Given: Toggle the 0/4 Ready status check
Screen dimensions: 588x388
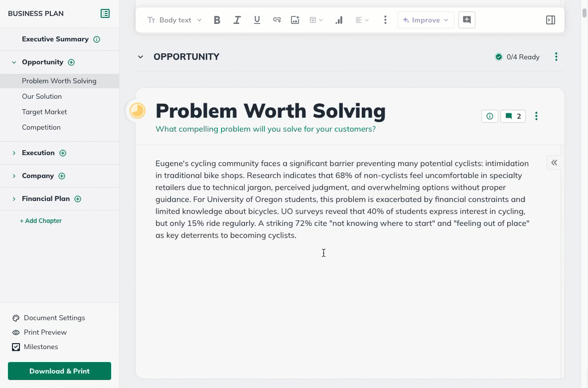Looking at the screenshot, I should click(499, 57).
